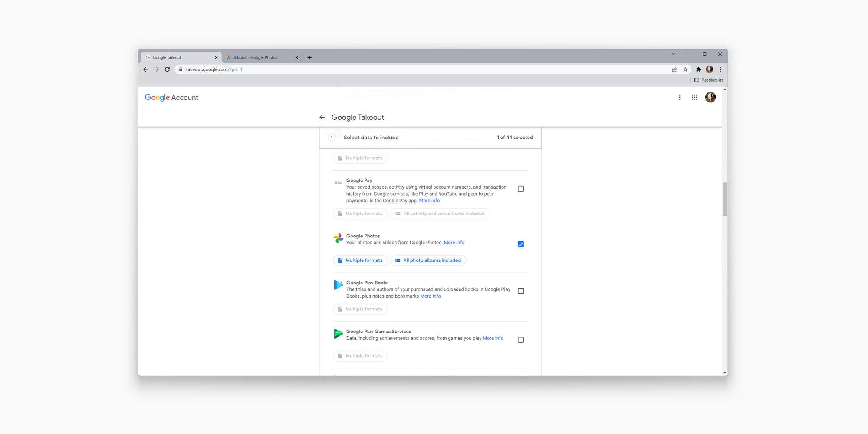
Task: Enable Google Pay data export
Action: (x=520, y=188)
